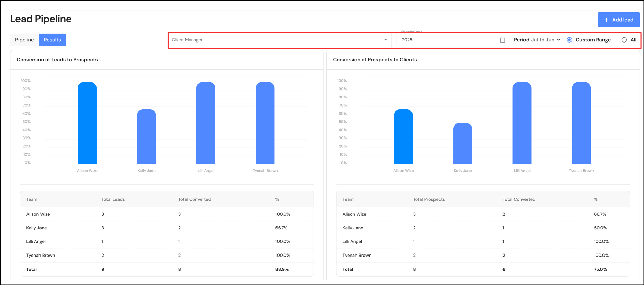Open the Client Manager dropdown
This screenshot has width=644, height=285.
280,40
